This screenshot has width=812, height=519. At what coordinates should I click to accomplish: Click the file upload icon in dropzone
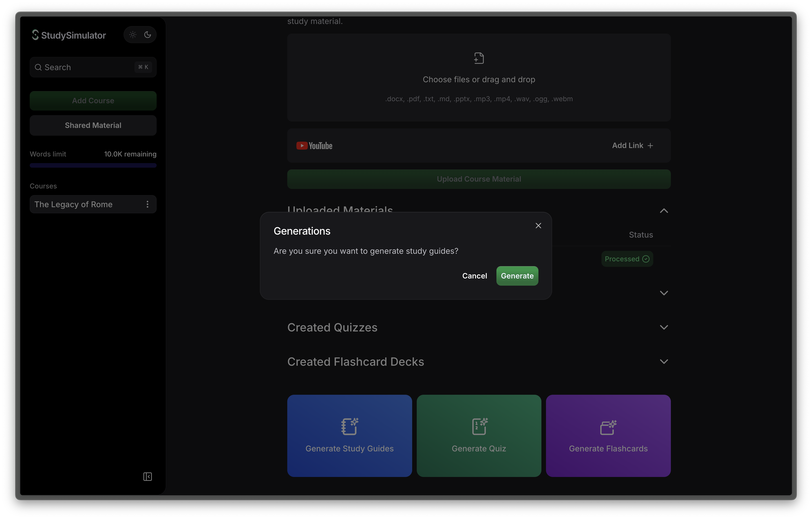click(479, 58)
